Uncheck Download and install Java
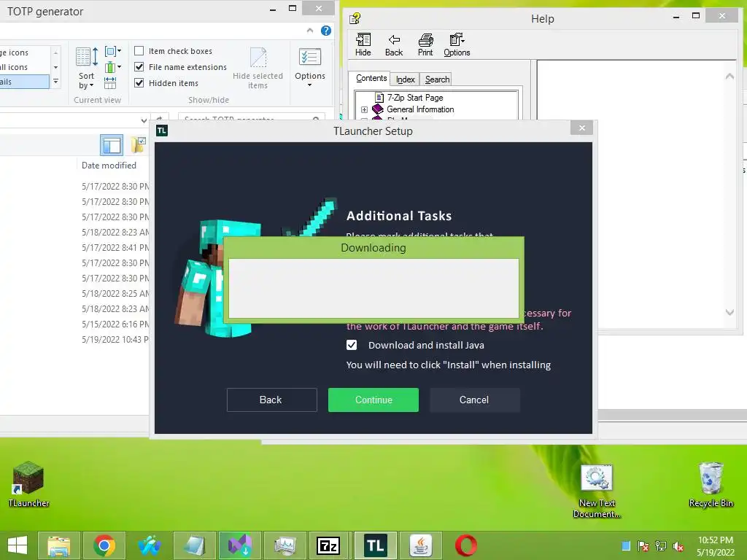This screenshot has width=747, height=560. click(352, 345)
